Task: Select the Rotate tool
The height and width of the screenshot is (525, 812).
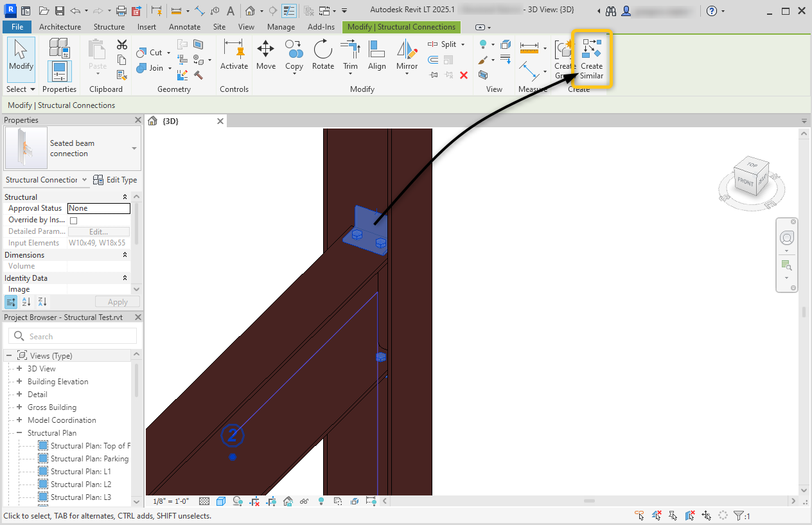Action: pyautogui.click(x=322, y=57)
